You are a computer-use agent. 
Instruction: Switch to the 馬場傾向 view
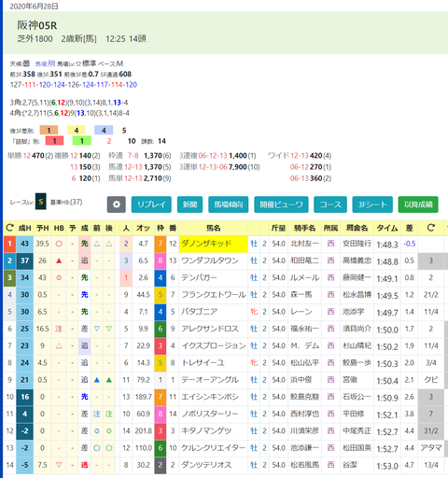pyautogui.click(x=229, y=204)
